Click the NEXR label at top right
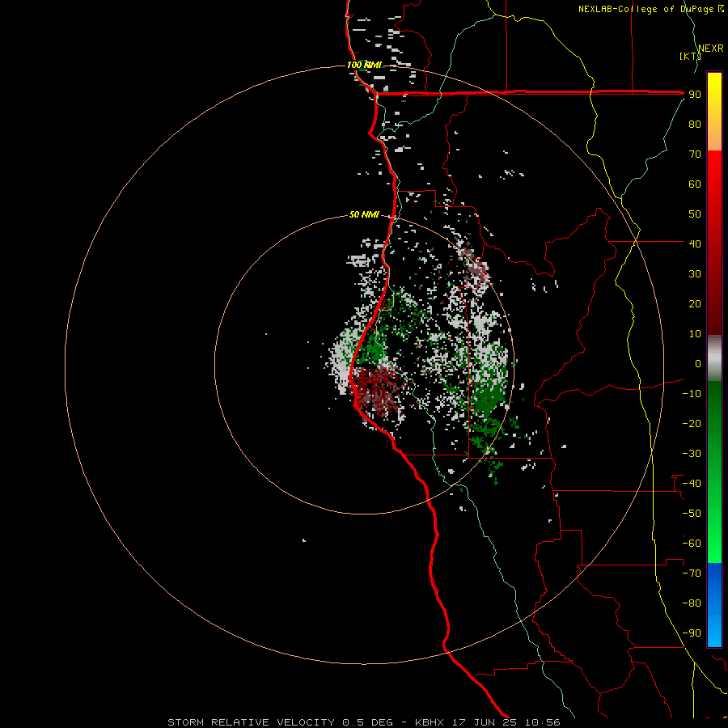Screen dimensions: 728x728 [x=711, y=49]
